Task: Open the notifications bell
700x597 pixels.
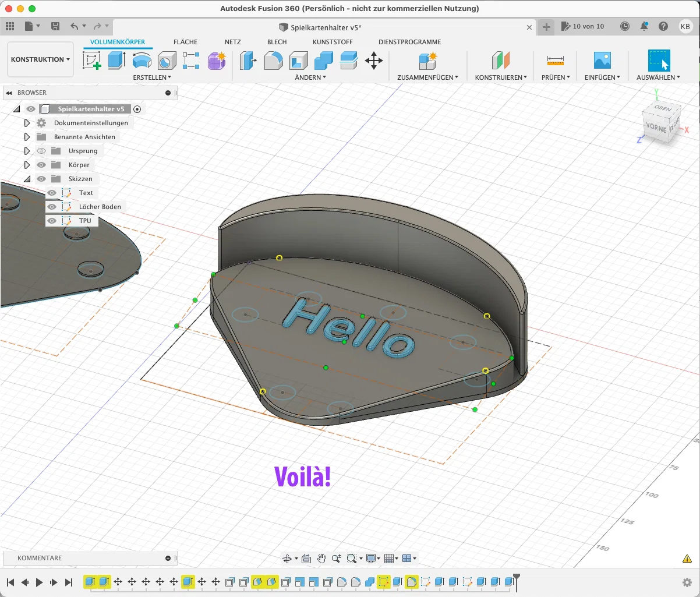Action: click(x=644, y=26)
